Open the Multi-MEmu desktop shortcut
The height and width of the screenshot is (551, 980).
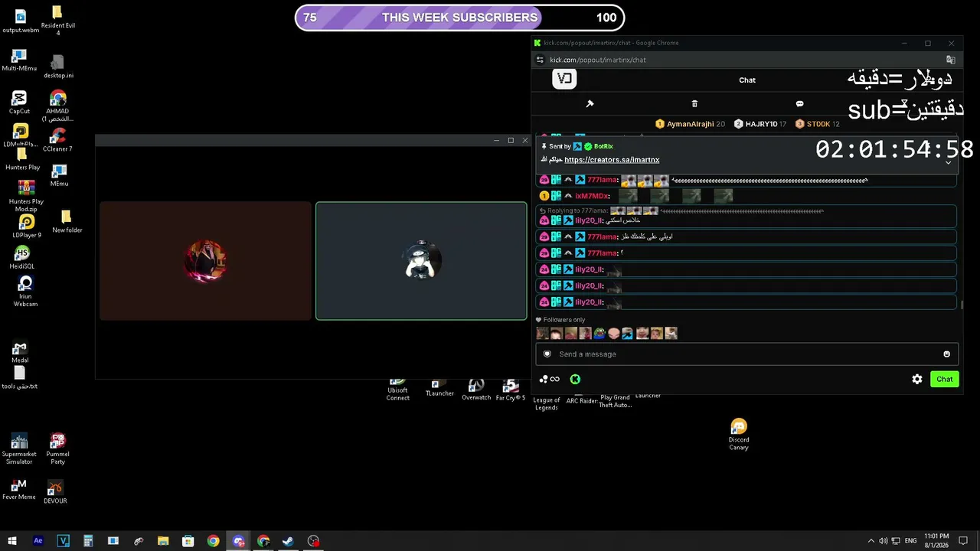click(x=19, y=60)
